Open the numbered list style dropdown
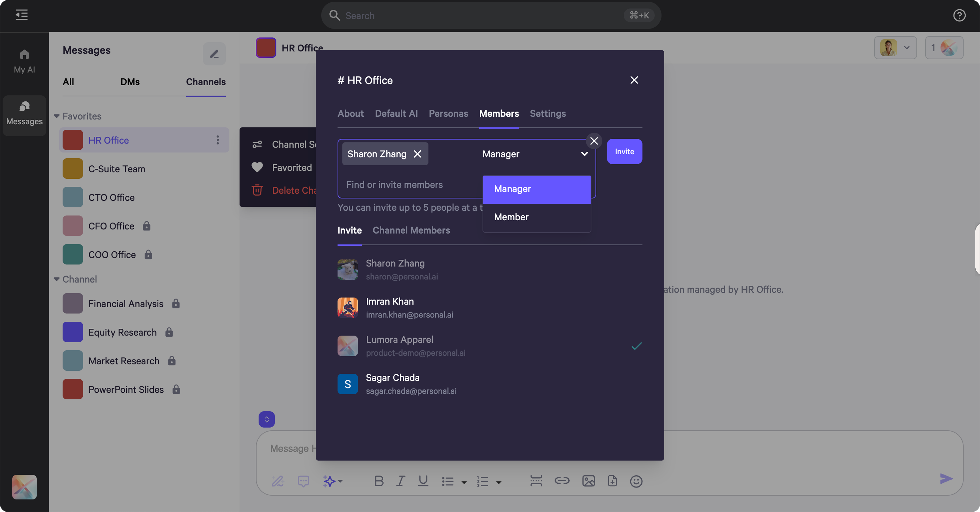980x512 pixels. pos(499,482)
